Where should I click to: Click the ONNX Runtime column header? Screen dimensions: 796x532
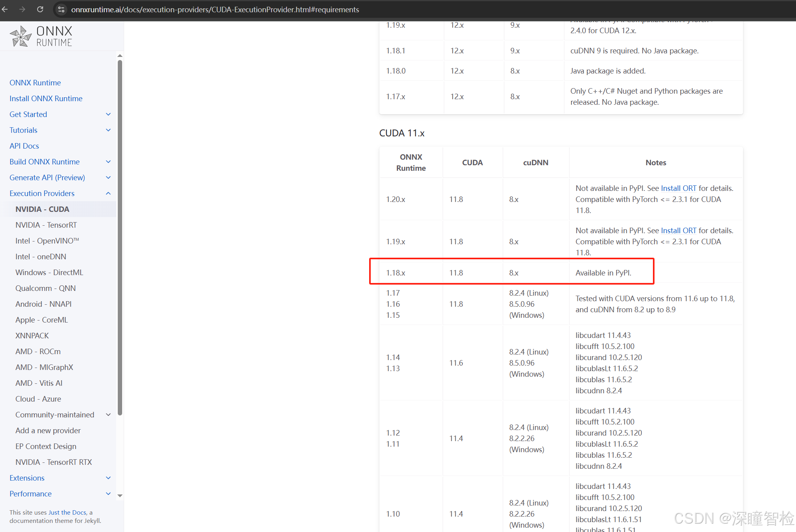tap(411, 162)
